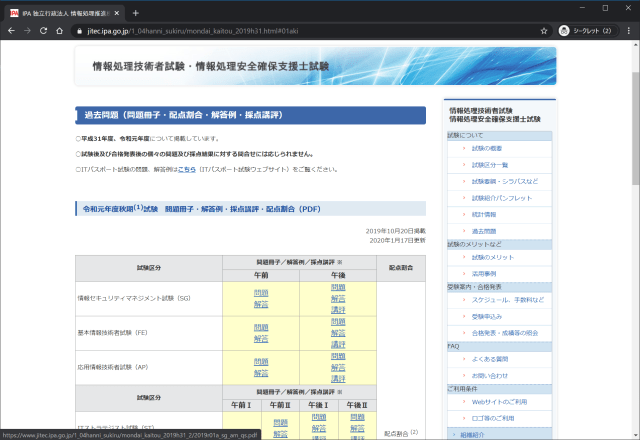Screen dimensions: 640x440
Task: Open AP 午後 問題 link
Action: [x=338, y=356]
